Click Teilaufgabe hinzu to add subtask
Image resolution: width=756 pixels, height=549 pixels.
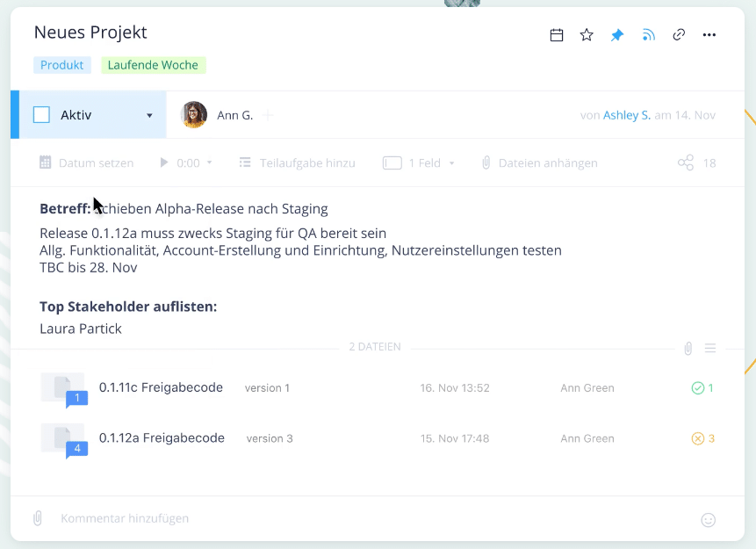[x=298, y=163]
